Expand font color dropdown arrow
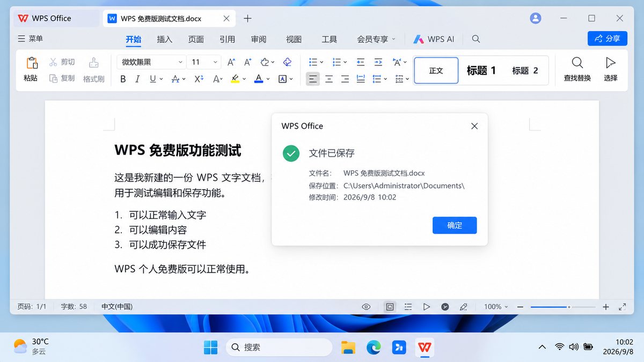The height and width of the screenshot is (362, 644). (x=268, y=79)
